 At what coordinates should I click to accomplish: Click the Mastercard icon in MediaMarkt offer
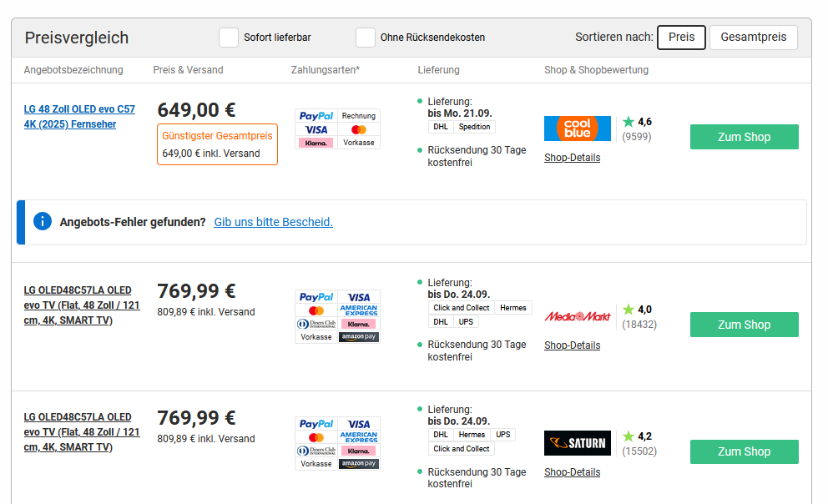[x=316, y=310]
